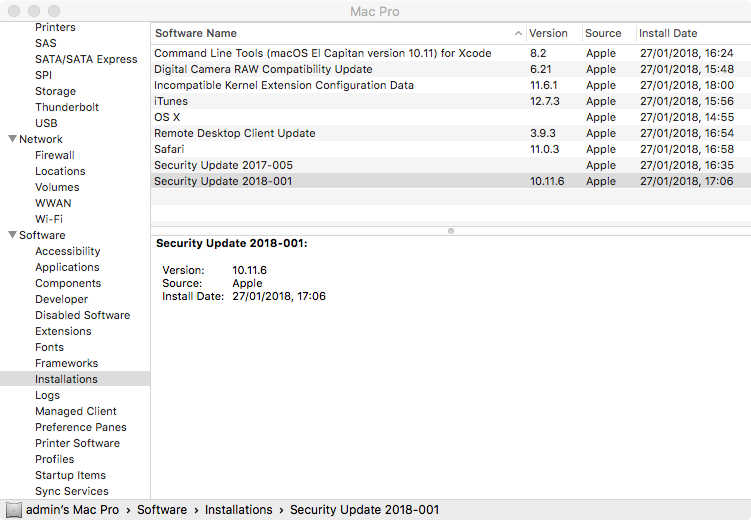The image size is (751, 520).
Task: Sort by Source column header
Action: pyautogui.click(x=603, y=33)
